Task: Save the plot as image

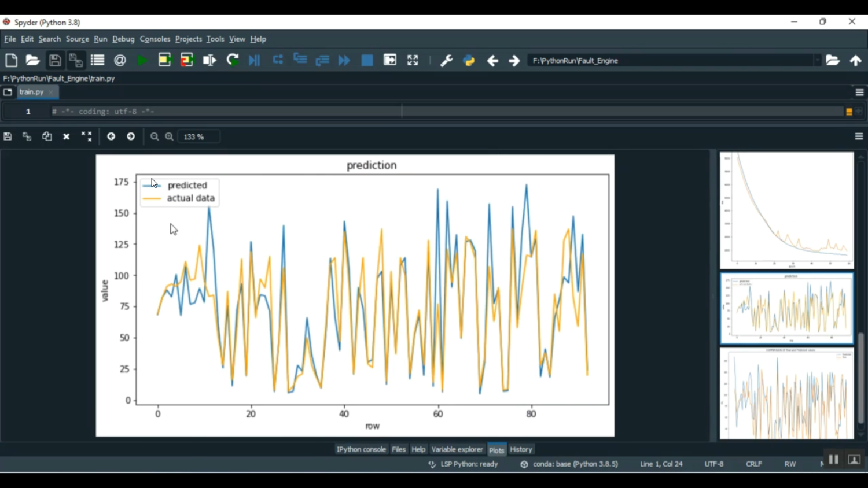Action: [8, 136]
